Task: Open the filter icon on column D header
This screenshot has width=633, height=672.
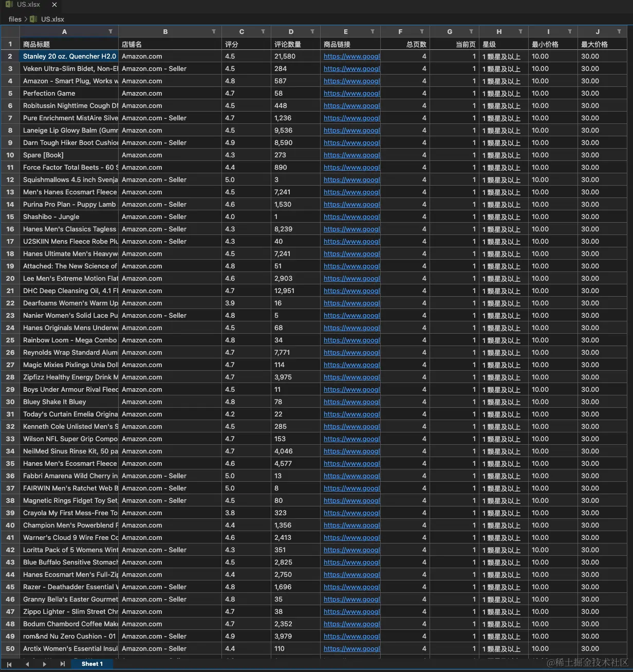Action: click(312, 32)
